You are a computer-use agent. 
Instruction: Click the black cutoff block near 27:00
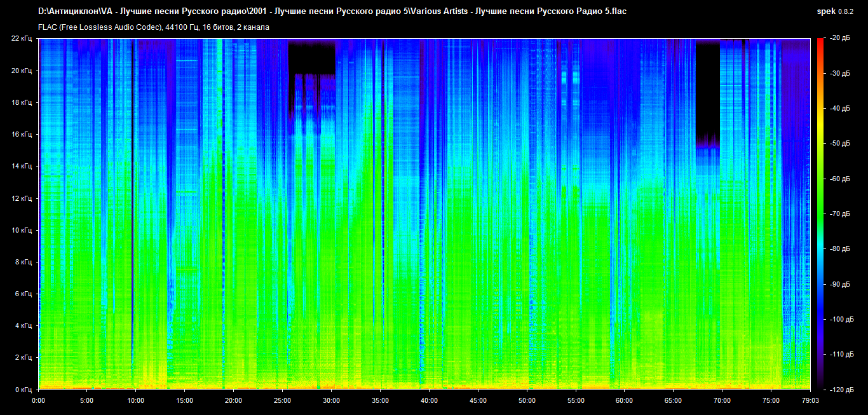(311, 57)
